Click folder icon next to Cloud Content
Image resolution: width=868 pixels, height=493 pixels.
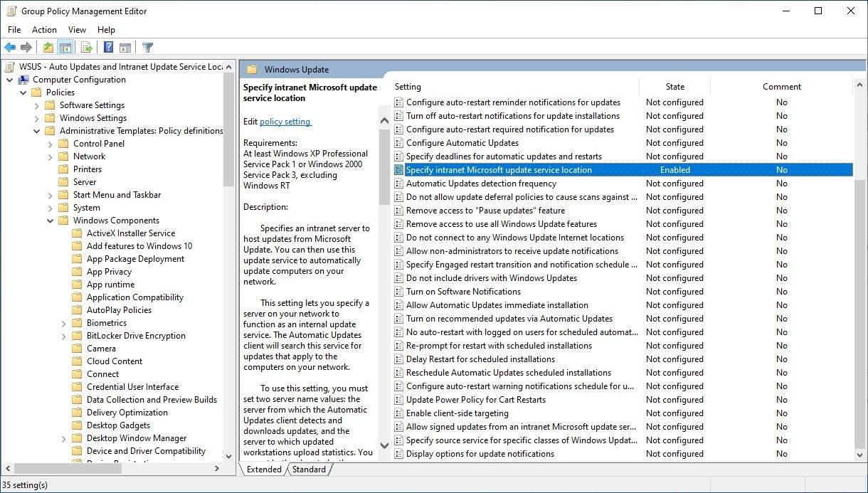(77, 361)
